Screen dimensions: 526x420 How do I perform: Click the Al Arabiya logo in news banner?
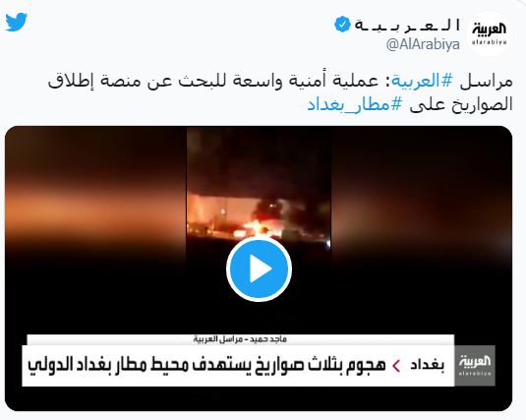pyautogui.click(x=475, y=366)
